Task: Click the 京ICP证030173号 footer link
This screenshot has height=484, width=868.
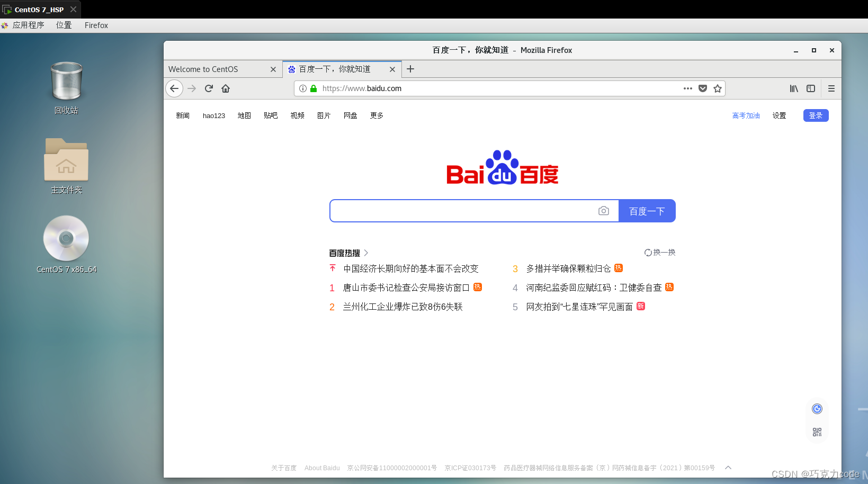Action: click(x=470, y=468)
